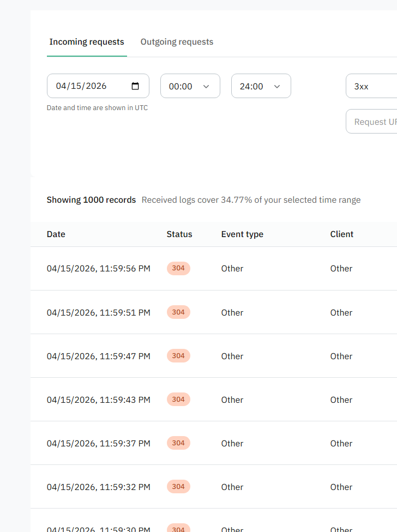Image resolution: width=397 pixels, height=532 pixels.
Task: Select the Incoming requests tab
Action: click(x=87, y=42)
